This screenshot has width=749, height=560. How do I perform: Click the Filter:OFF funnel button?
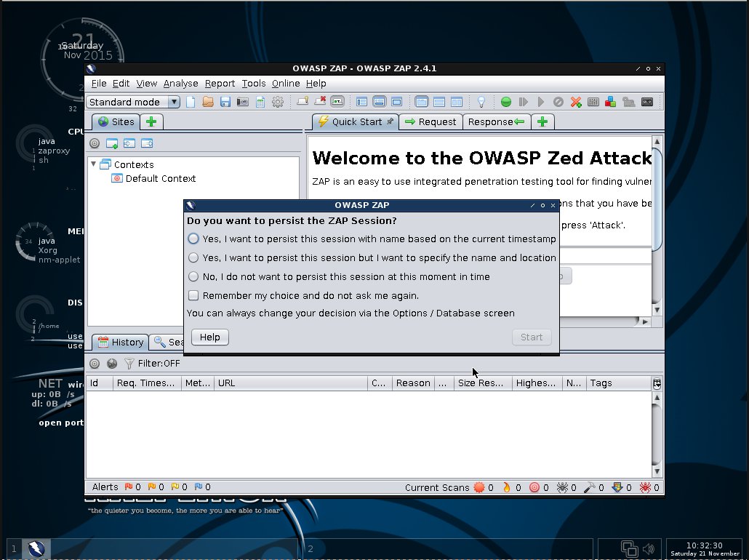pyautogui.click(x=152, y=364)
